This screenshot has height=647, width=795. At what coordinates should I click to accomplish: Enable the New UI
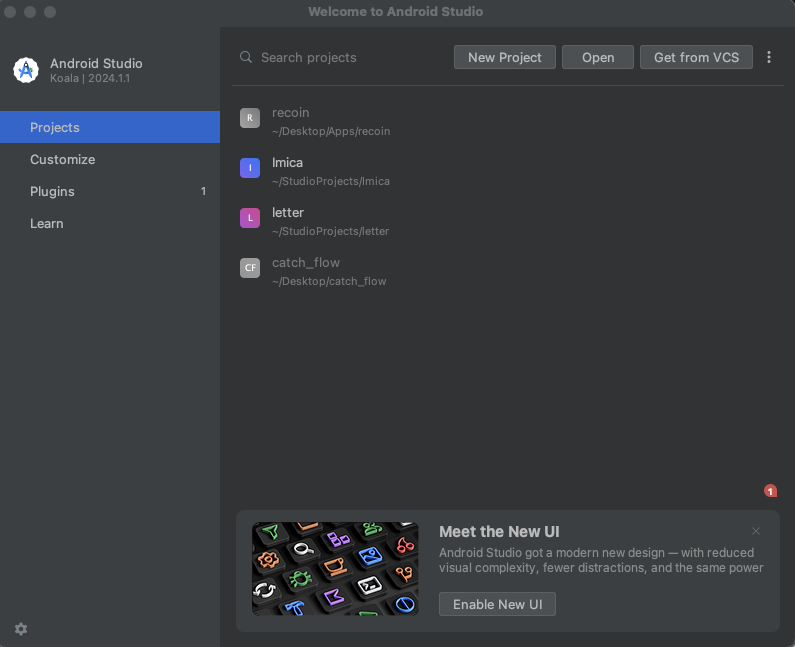point(497,604)
